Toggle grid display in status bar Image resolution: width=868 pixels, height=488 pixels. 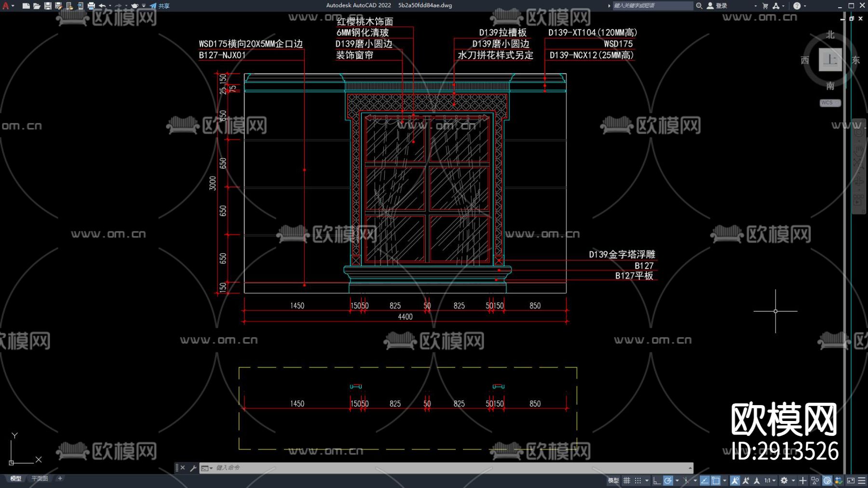(627, 480)
